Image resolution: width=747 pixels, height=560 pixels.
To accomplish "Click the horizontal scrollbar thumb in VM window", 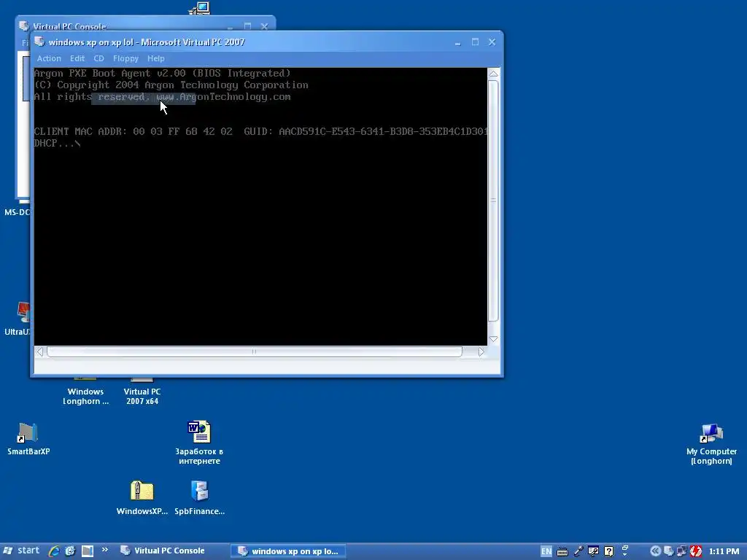I will pos(255,351).
